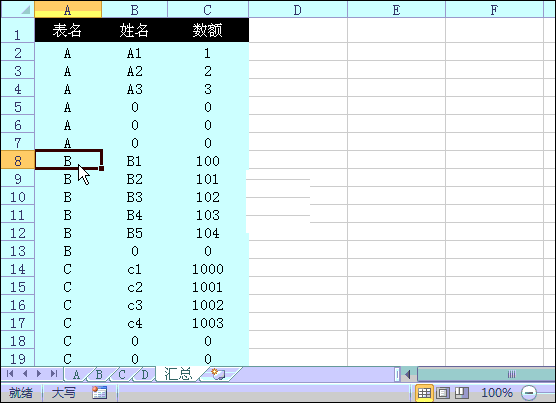556x403 pixels.
Task: Click the 100% zoom level
Action: pyautogui.click(x=497, y=393)
